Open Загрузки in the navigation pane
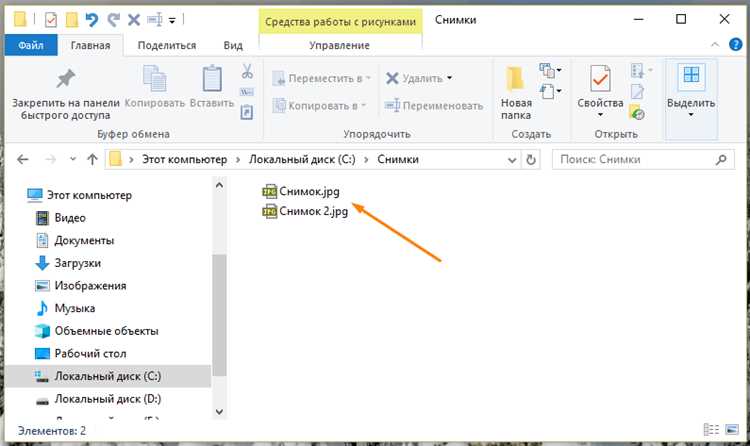750x446 pixels. (x=68, y=263)
